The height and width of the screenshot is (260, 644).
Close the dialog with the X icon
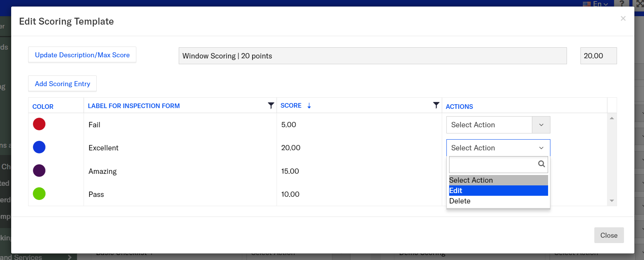point(623,18)
